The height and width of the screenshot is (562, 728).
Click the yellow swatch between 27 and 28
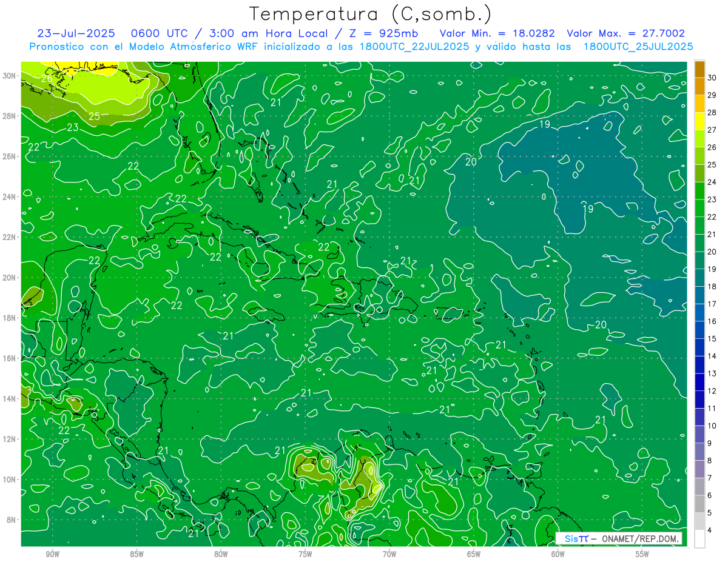(699, 121)
